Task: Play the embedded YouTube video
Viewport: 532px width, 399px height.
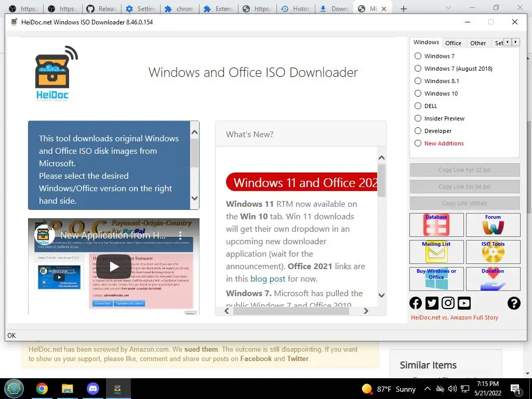Action: [x=114, y=267]
